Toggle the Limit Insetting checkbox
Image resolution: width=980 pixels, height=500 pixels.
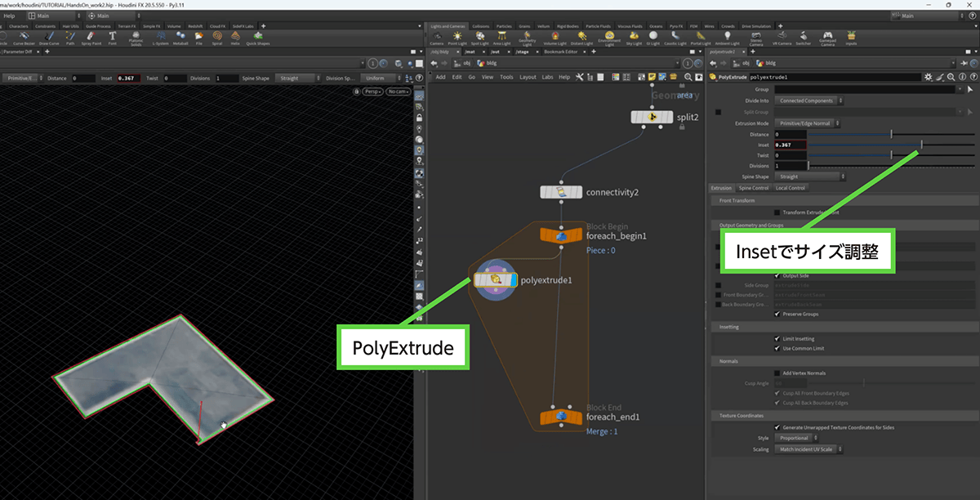click(776, 338)
